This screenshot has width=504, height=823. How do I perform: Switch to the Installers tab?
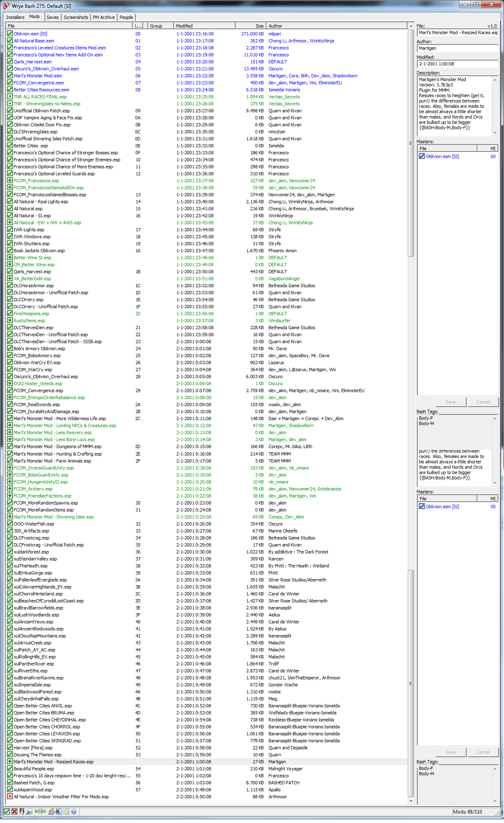[15, 17]
